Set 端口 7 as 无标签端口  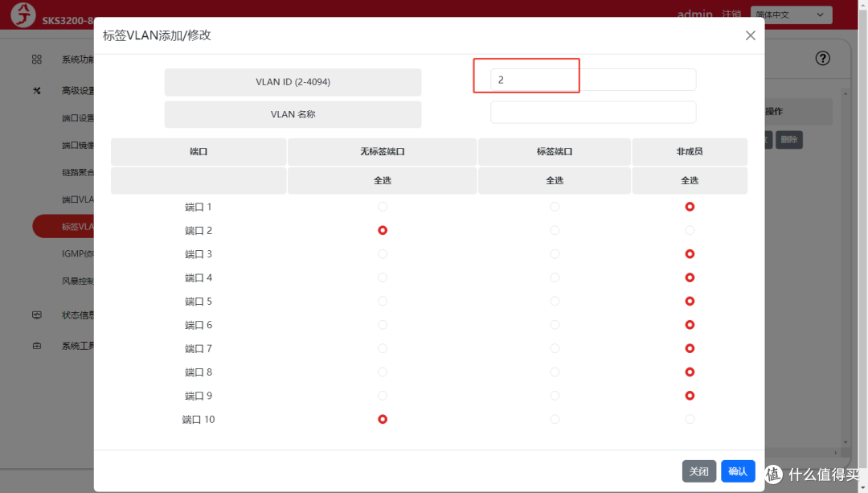tap(383, 348)
